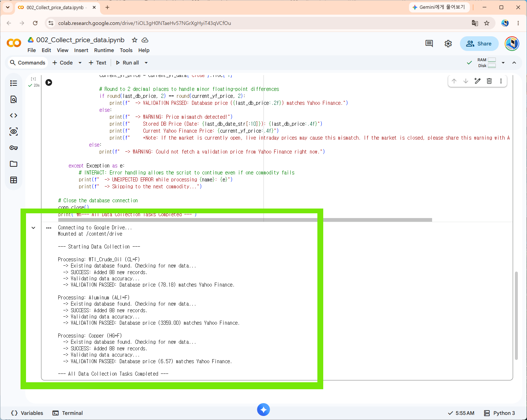Open the Edit menu
This screenshot has width=527, height=420.
[x=47, y=50]
